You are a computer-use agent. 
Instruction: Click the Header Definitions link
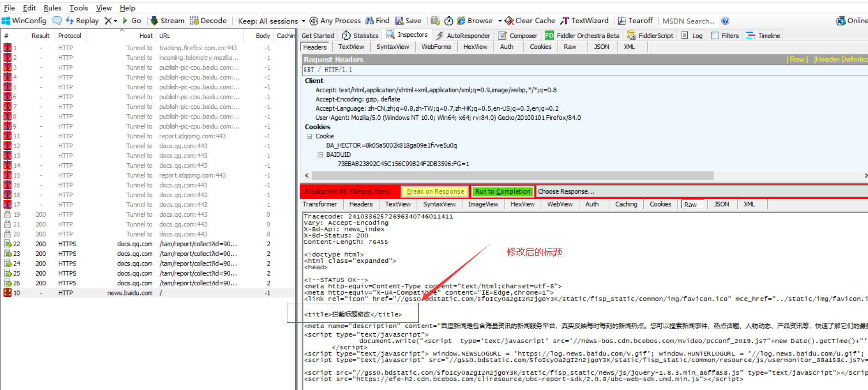coord(840,59)
